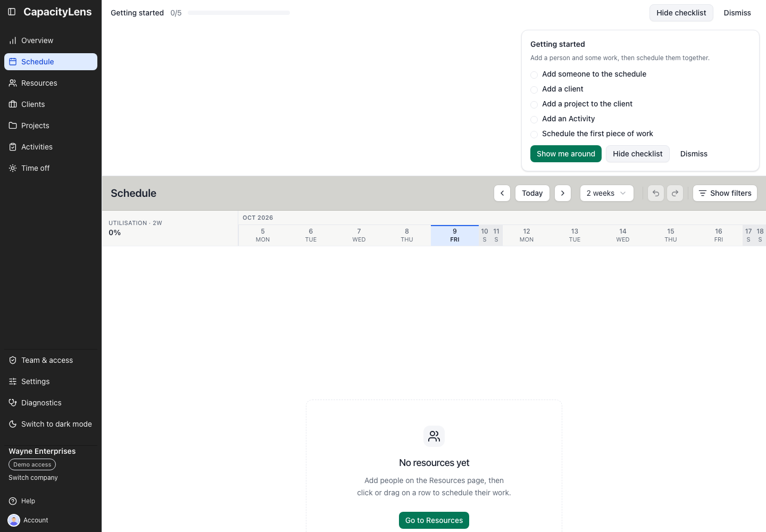Viewport: 766px width, 532px height.
Task: Click the Switch company link
Action: click(x=33, y=478)
